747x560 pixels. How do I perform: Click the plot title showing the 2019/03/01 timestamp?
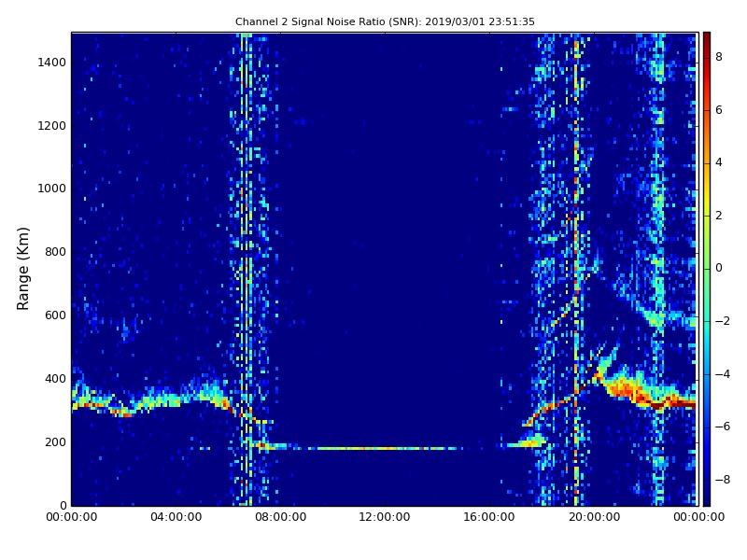tap(385, 21)
